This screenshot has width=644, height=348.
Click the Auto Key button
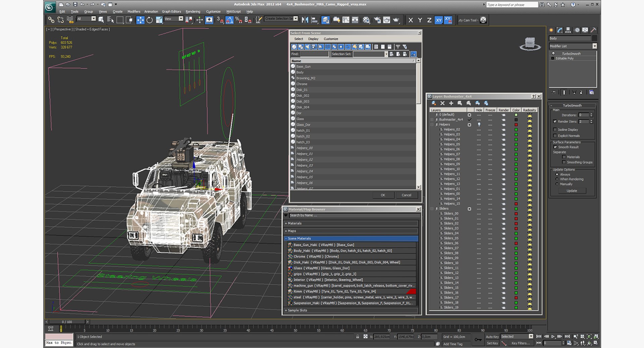[x=492, y=337]
